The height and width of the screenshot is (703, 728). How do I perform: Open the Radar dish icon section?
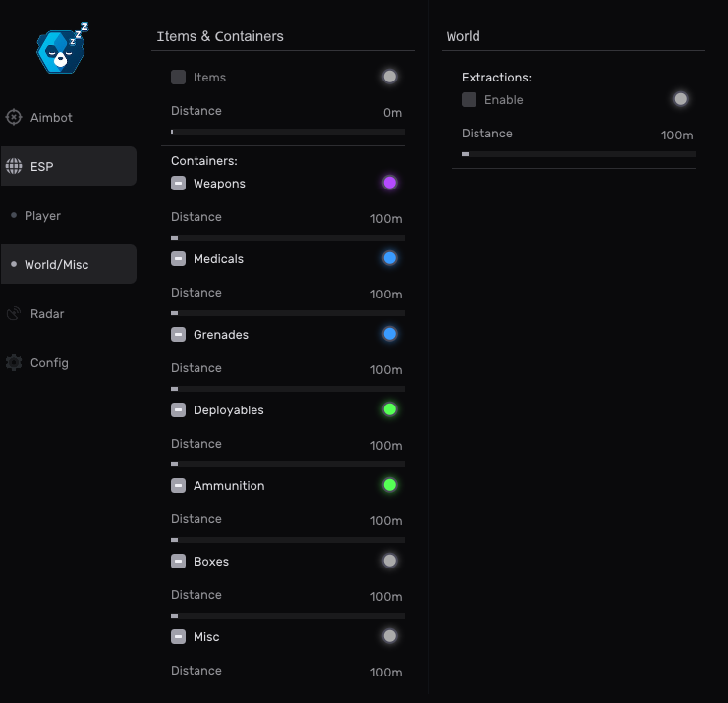click(14, 314)
